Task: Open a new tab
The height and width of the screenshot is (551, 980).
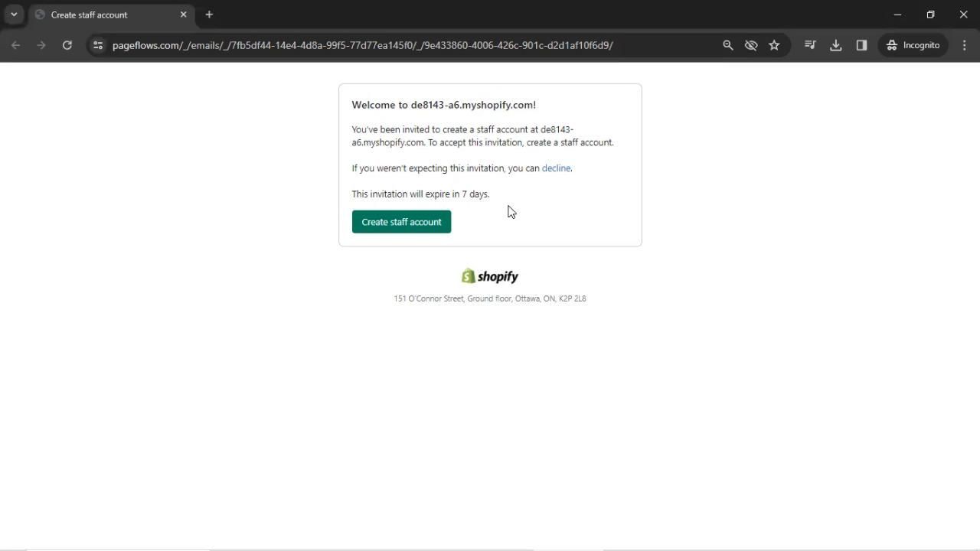Action: (209, 15)
